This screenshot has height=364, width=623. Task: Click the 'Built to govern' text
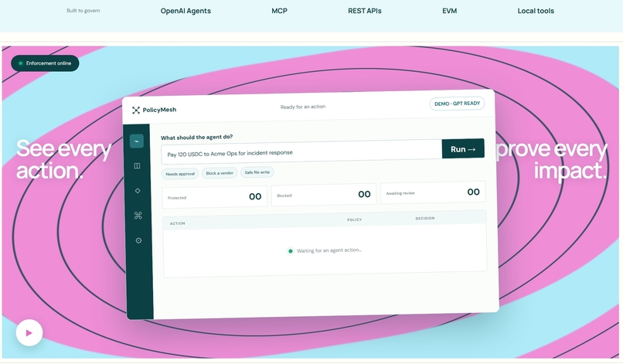click(x=83, y=11)
